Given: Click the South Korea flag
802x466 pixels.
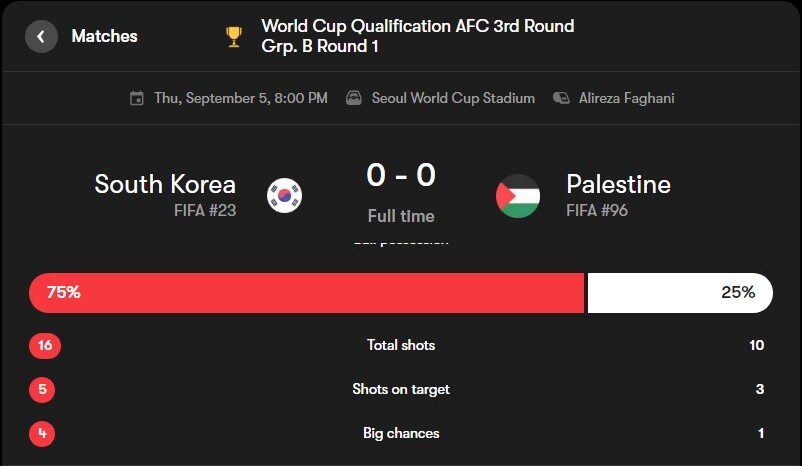Looking at the screenshot, I should [285, 195].
